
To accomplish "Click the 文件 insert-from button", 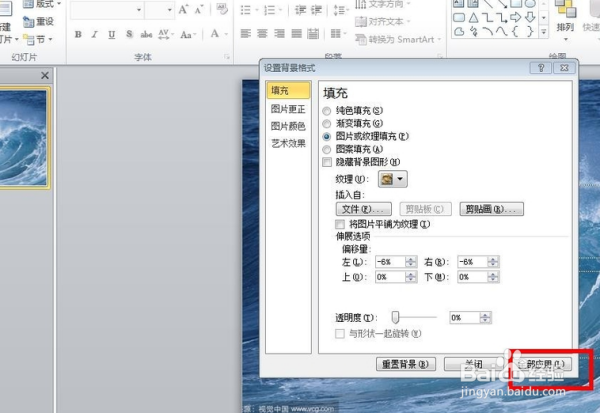I will pyautogui.click(x=364, y=209).
